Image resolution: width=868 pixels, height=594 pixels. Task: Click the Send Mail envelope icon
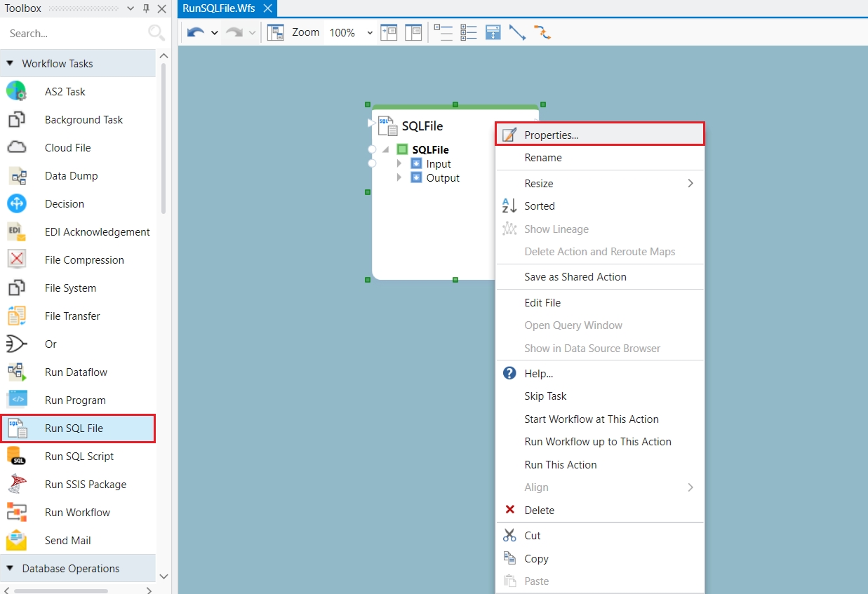point(16,540)
